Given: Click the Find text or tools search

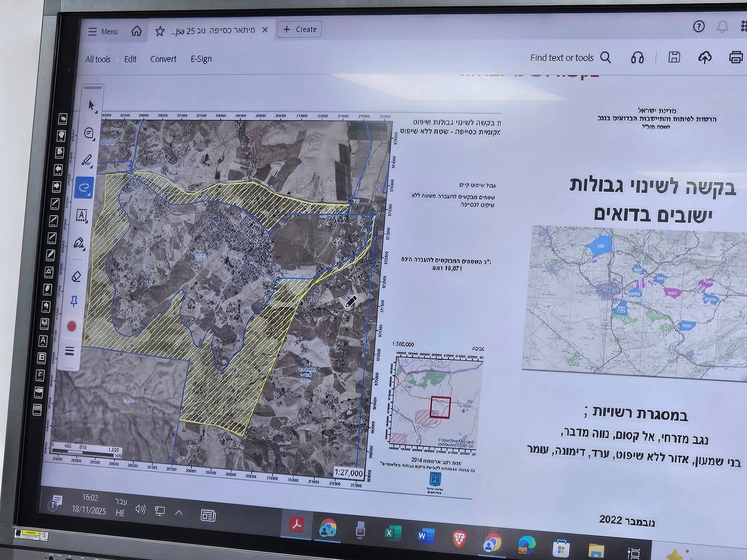Looking at the screenshot, I should (x=570, y=58).
